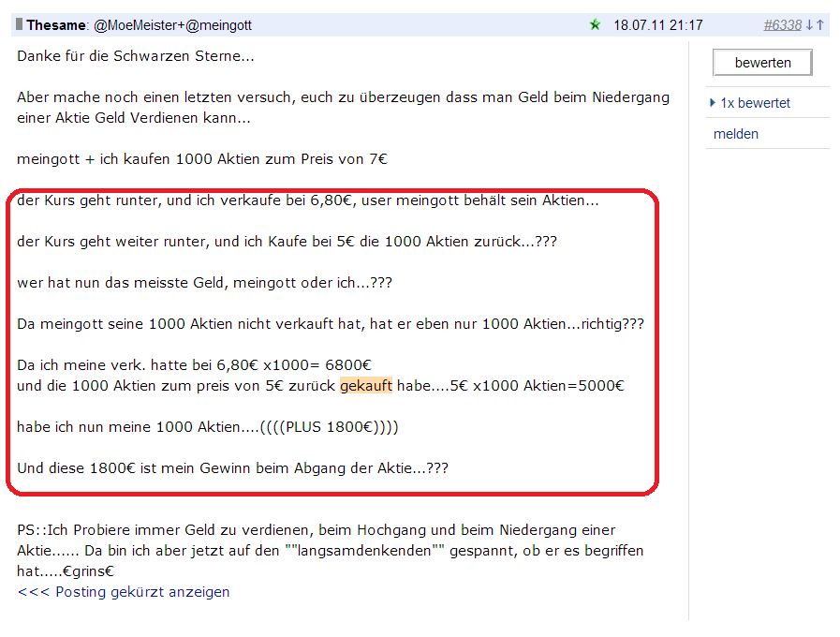Click the arrow icon beside 1x bewertet
This screenshot has height=637, width=840.
[x=712, y=102]
